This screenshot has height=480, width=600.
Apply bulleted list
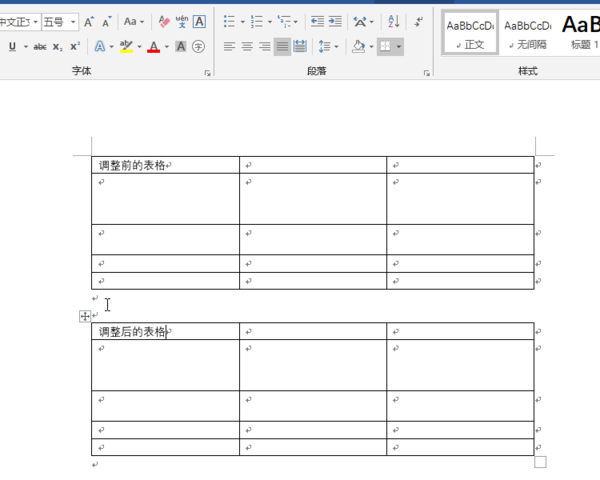tap(229, 22)
